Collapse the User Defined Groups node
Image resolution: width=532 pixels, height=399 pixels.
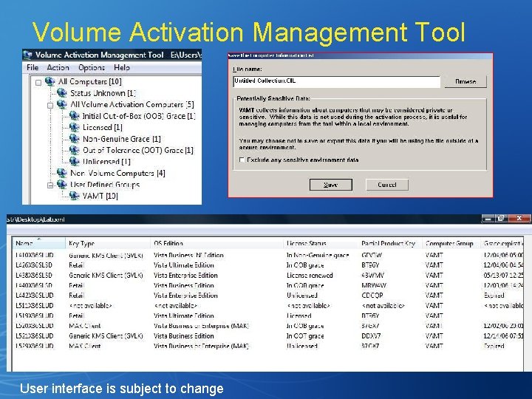[x=50, y=185]
